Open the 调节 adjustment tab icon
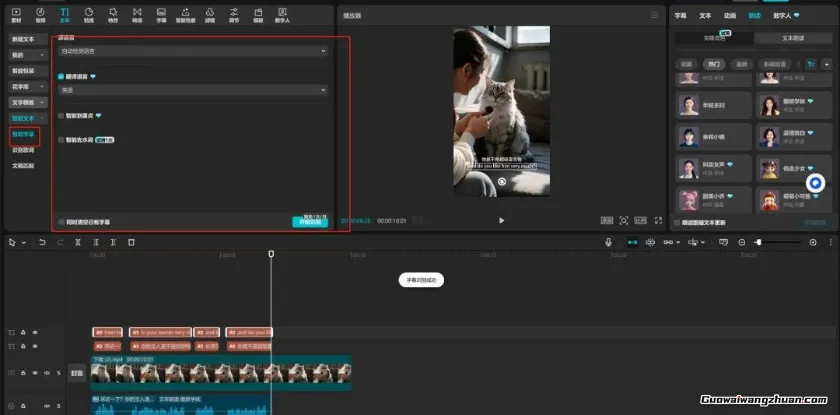The width and height of the screenshot is (840, 415). tap(234, 14)
